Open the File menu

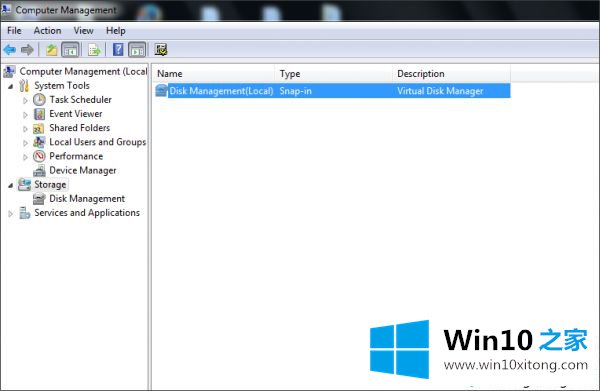tap(14, 31)
